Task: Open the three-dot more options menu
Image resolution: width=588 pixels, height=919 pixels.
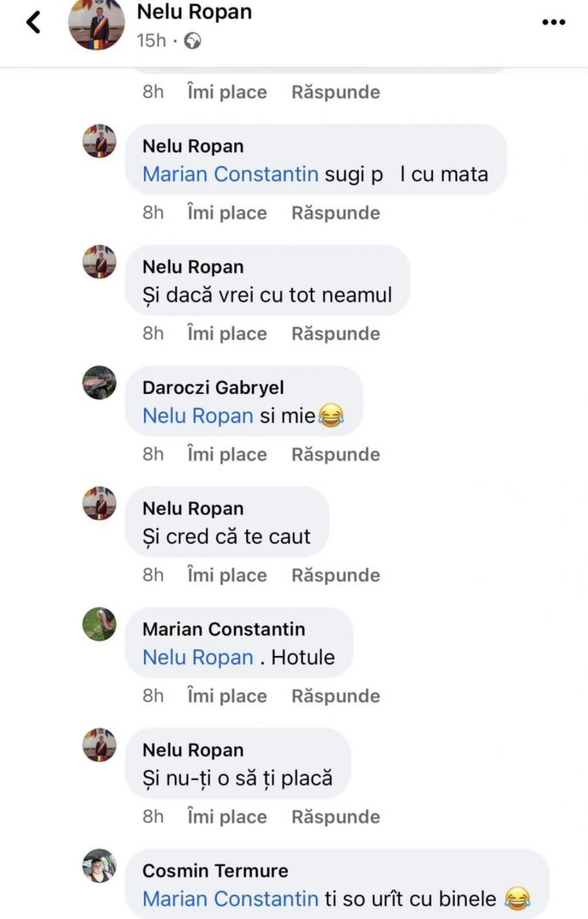Action: click(x=553, y=22)
